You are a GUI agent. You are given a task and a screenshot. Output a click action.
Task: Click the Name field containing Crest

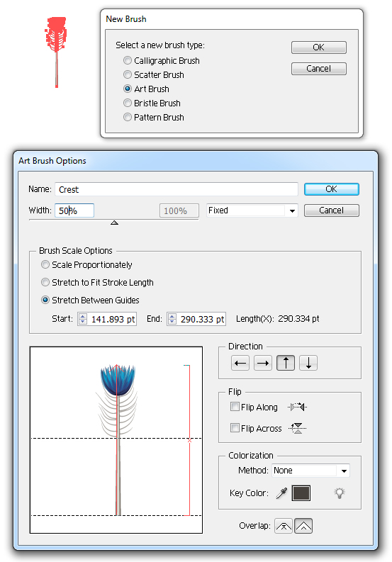177,189
